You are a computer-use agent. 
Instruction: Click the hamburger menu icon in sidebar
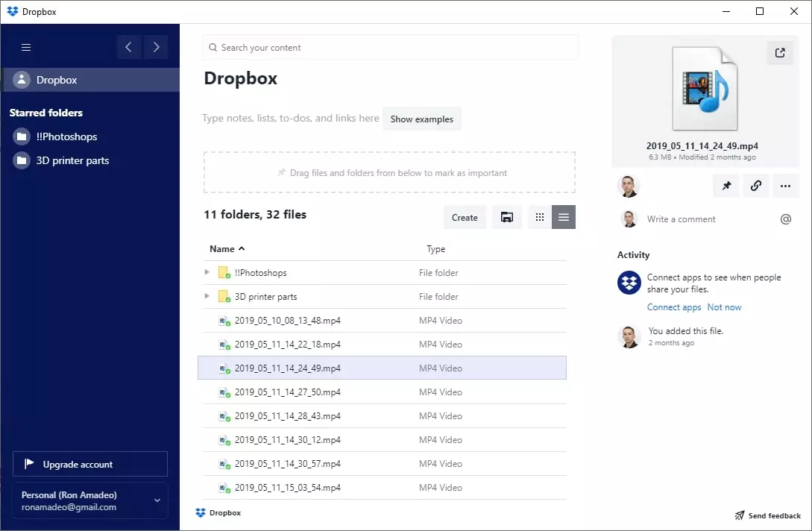point(25,47)
